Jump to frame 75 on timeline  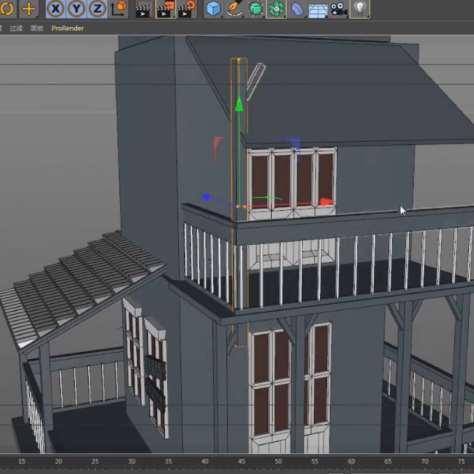pyautogui.click(x=461, y=461)
